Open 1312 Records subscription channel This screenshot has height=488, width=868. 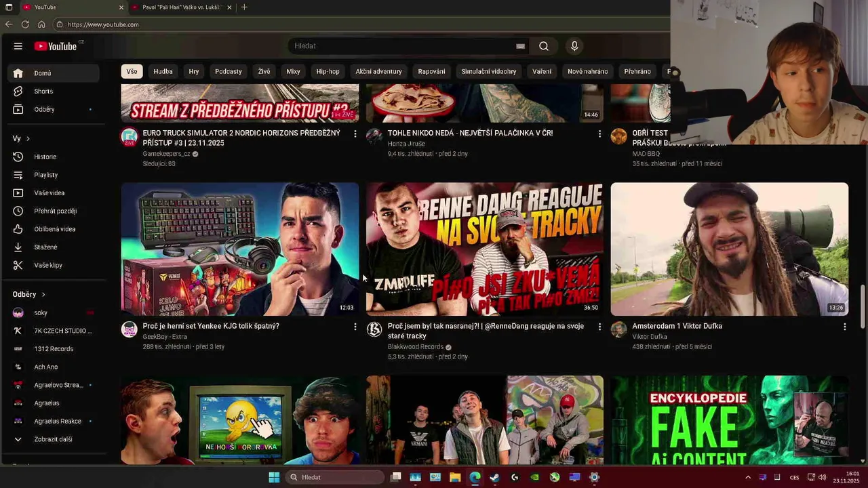tap(54, 349)
